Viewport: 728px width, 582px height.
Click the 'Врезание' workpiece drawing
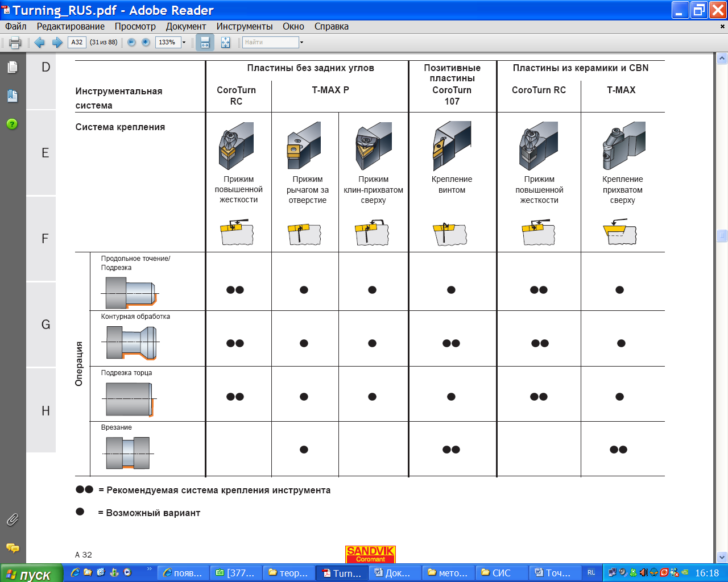128,453
